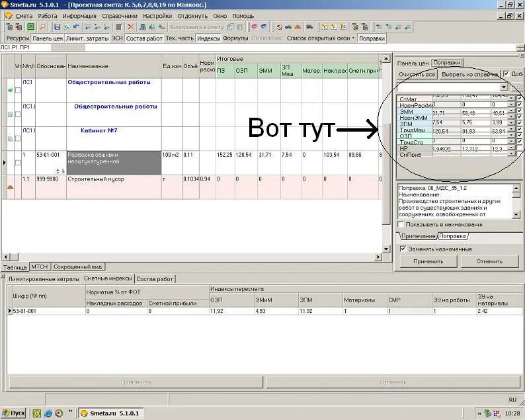Switch to 'Сокращенный вид' tab
Viewport: 525px width, 420px height.
coord(78,267)
